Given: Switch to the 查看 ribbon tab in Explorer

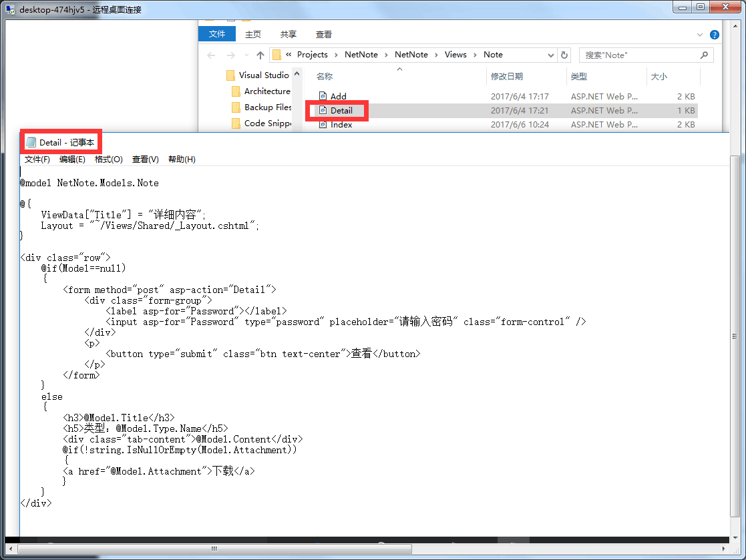Looking at the screenshot, I should [x=324, y=35].
